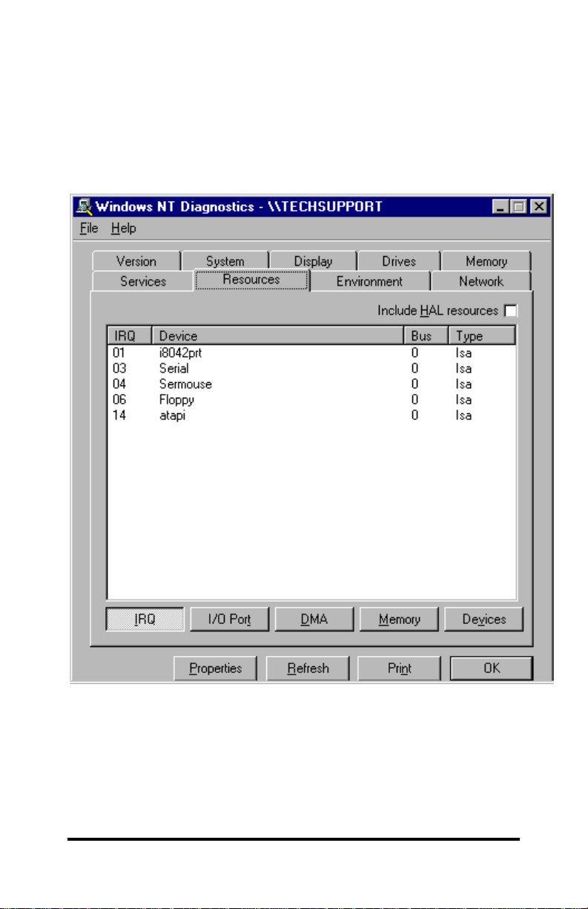This screenshot has width=588, height=909.
Task: Open the File menu
Action: (88, 229)
